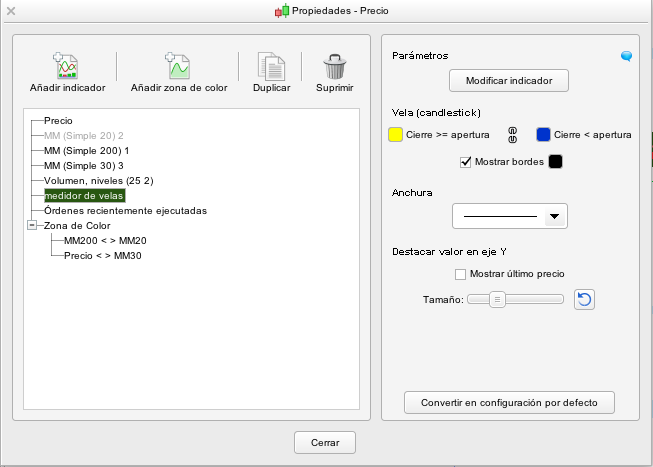Click the Duplicar documents icon
The width and height of the screenshot is (653, 467).
pos(272,66)
